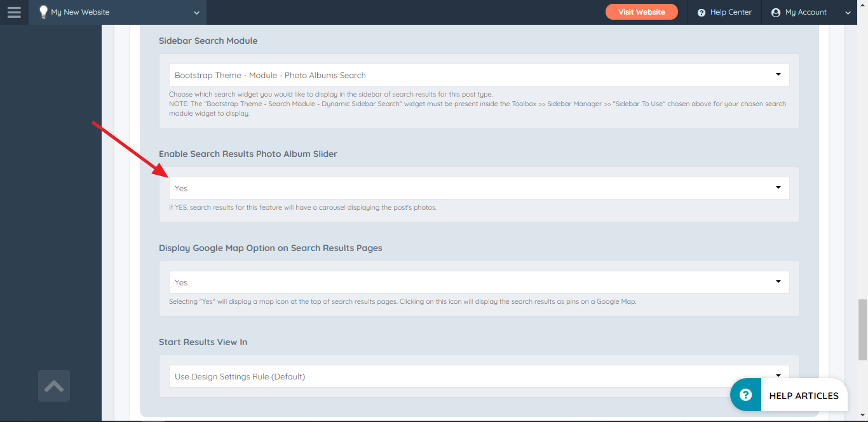This screenshot has width=868, height=422.
Task: Expand the My New Website chevron
Action: pyautogui.click(x=196, y=13)
